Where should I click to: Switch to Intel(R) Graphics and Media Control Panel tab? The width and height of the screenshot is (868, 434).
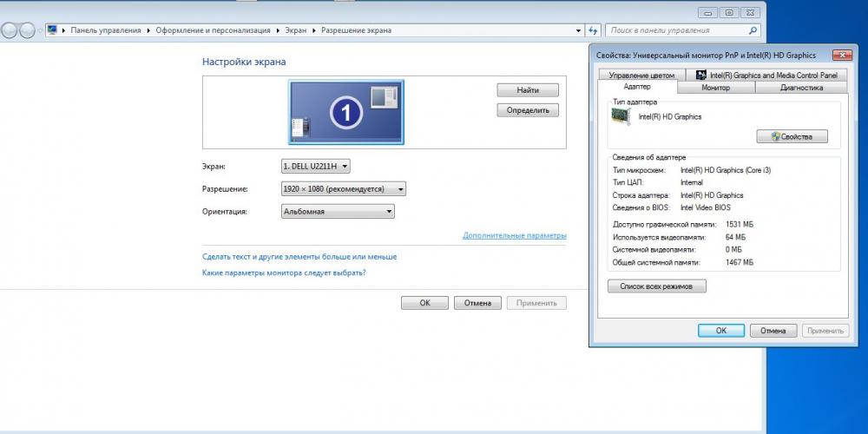click(766, 76)
